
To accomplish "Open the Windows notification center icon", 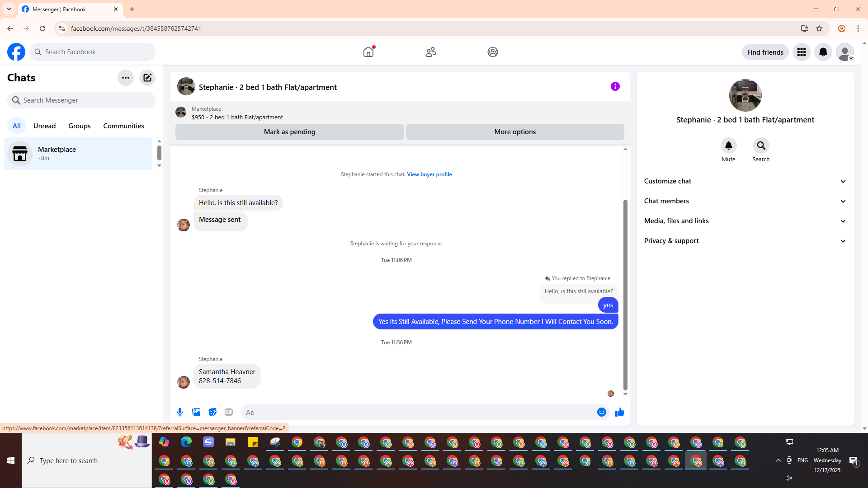I will pos(854,460).
